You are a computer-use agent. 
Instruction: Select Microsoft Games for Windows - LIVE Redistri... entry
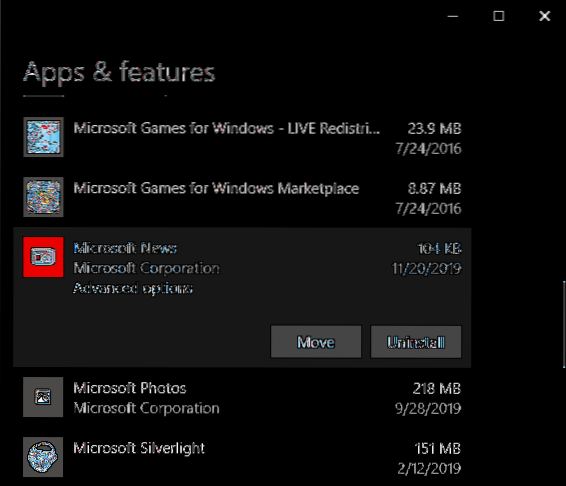pyautogui.click(x=242, y=137)
